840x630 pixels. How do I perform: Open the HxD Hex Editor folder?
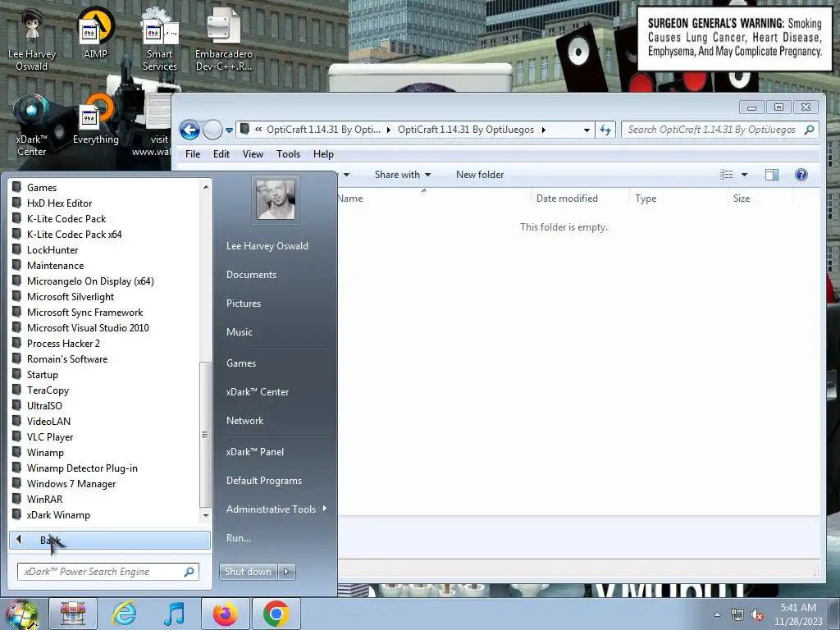point(59,203)
